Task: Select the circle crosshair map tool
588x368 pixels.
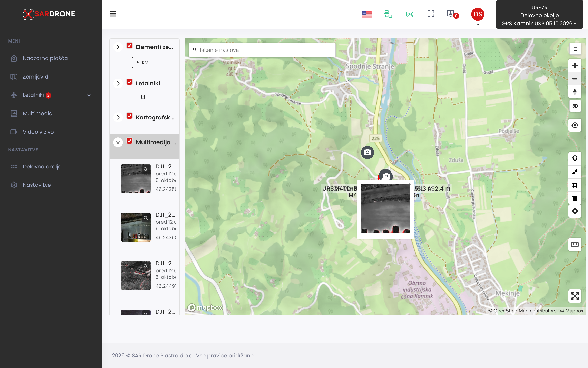Action: pos(575,211)
